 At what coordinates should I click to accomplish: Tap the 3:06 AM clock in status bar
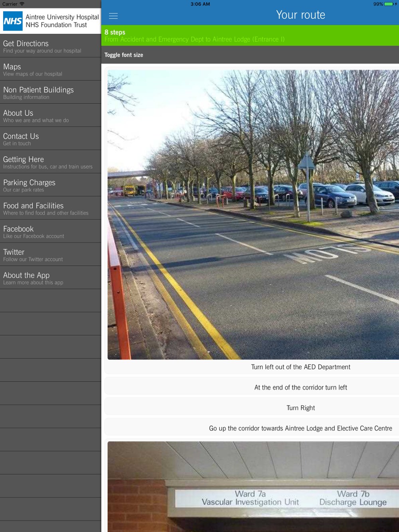(x=200, y=4)
